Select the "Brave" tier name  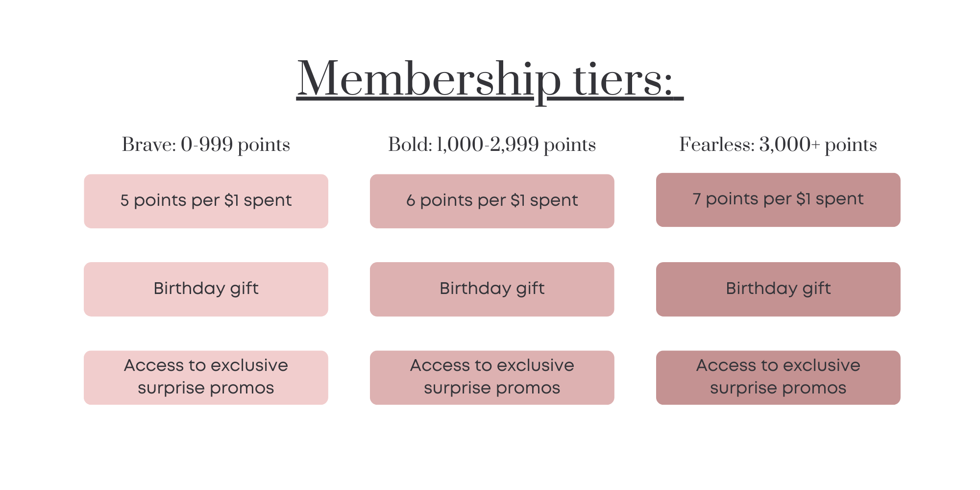point(147,145)
